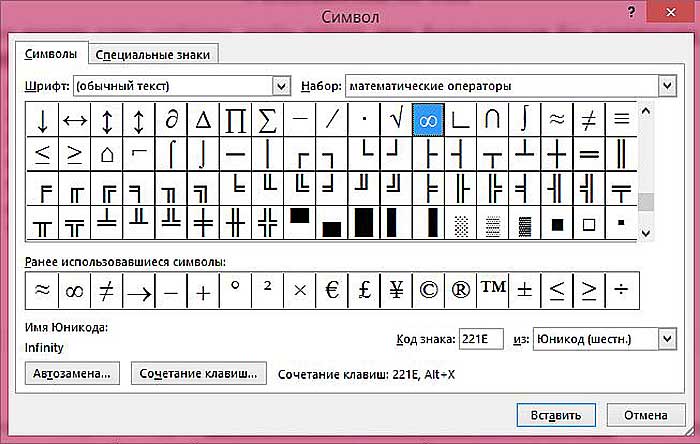Select the identical-to triple bar symbol
This screenshot has width=700, height=444.
[620, 121]
